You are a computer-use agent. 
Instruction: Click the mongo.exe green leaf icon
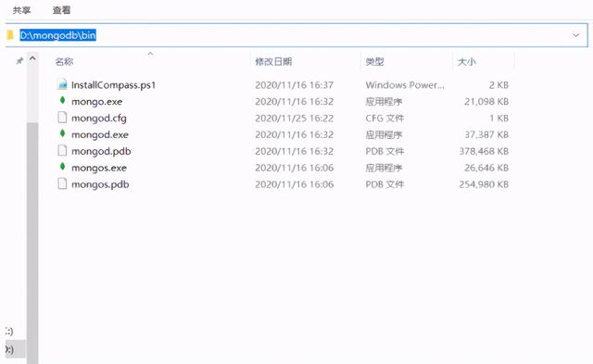[62, 101]
